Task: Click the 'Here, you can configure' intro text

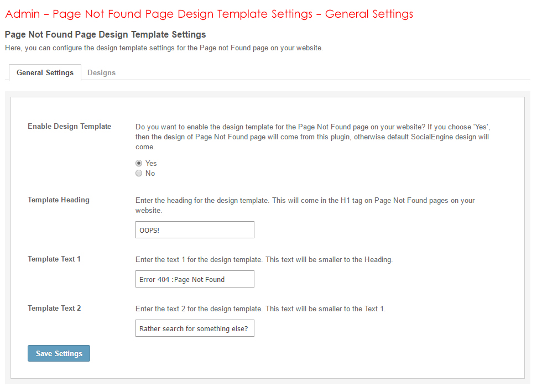Action: 163,48
